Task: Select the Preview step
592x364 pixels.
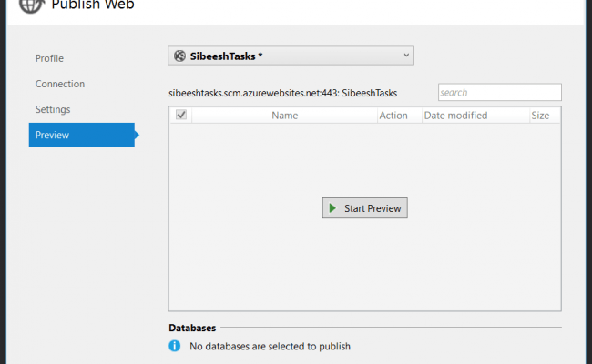Action: point(82,135)
